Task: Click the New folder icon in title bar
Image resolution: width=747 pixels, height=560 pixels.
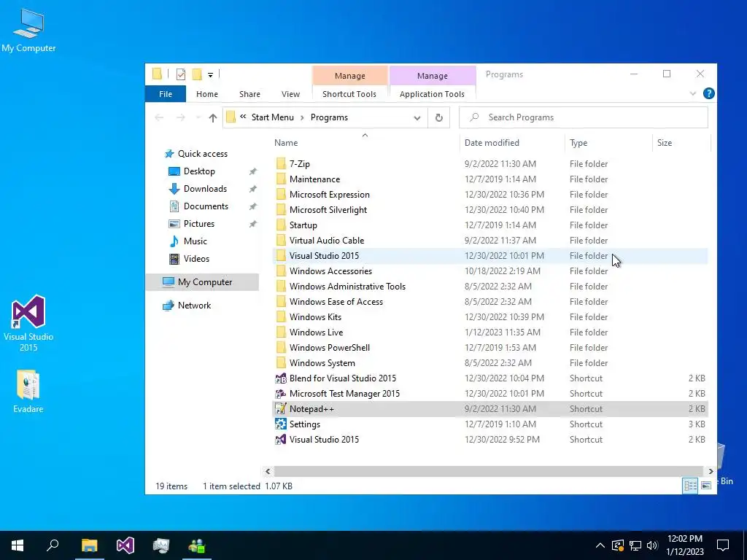Action: click(197, 74)
